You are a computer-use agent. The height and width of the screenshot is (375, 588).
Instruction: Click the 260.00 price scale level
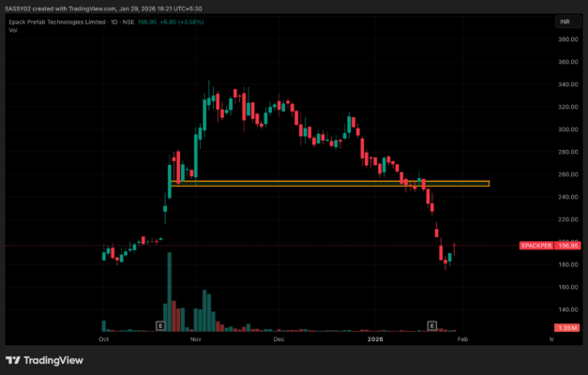click(565, 174)
